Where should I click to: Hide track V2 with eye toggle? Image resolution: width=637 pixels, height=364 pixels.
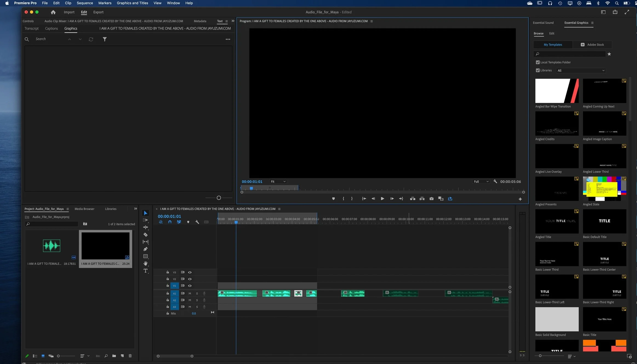click(x=190, y=279)
